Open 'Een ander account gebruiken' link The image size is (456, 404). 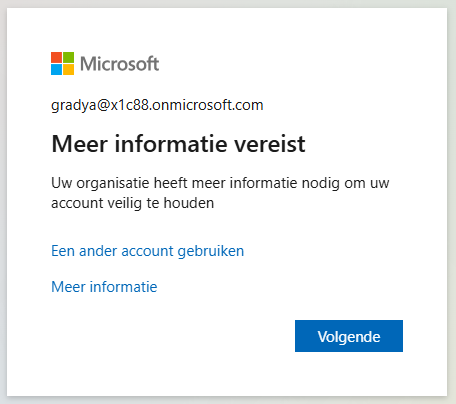tap(147, 251)
